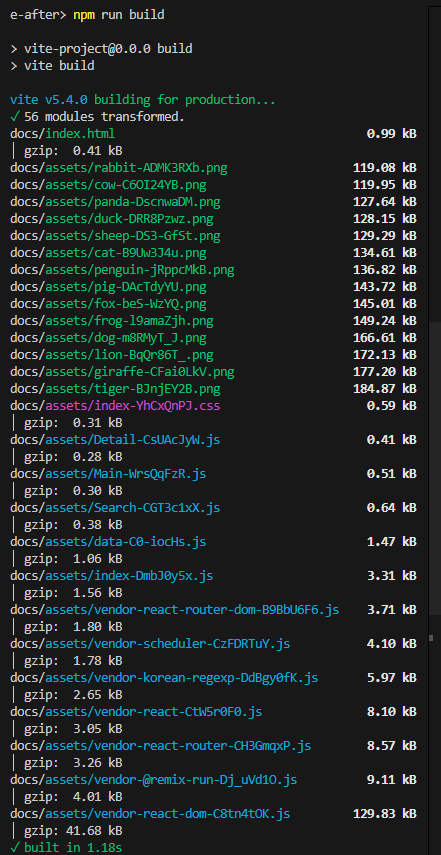This screenshot has height=855, width=441.
Task: Select '56 modules transformed.' line
Action: (x=104, y=117)
